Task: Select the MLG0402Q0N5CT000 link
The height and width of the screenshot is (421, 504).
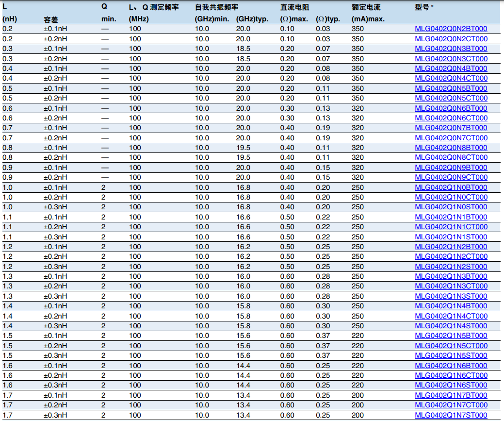Action: 451,98
